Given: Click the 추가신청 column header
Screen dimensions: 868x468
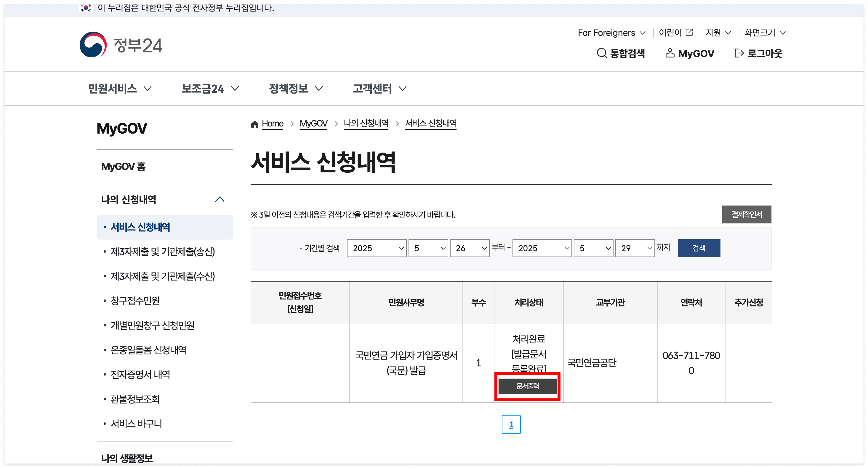Looking at the screenshot, I should [748, 302].
